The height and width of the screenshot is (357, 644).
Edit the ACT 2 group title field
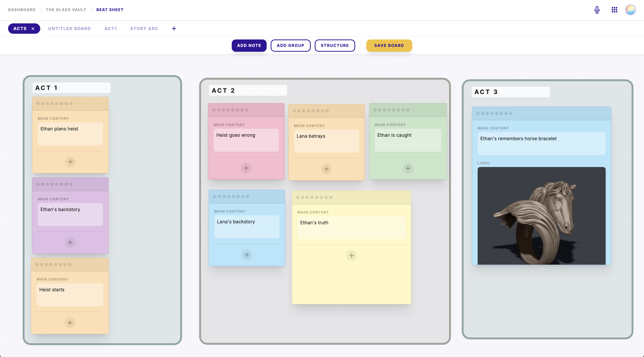pyautogui.click(x=247, y=90)
